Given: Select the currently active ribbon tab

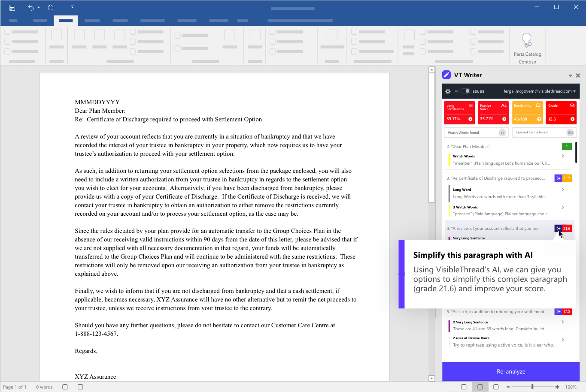Looking at the screenshot, I should click(66, 20).
